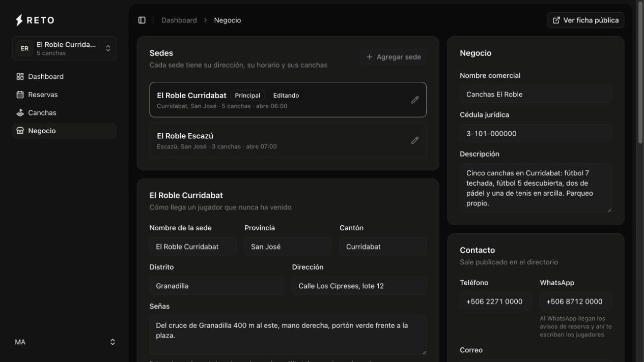Focus the Cantón field Curridabat

(383, 247)
